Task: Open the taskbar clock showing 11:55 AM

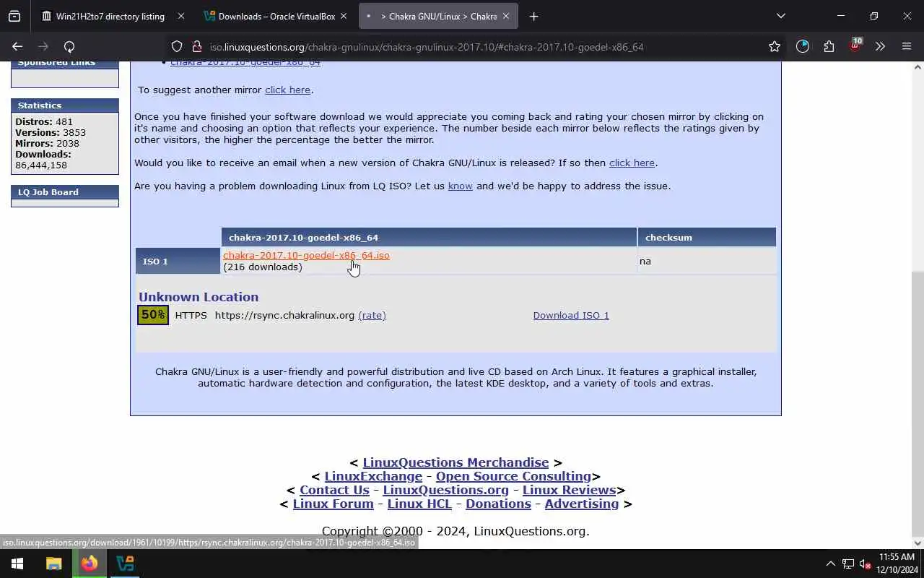Action: (x=897, y=564)
